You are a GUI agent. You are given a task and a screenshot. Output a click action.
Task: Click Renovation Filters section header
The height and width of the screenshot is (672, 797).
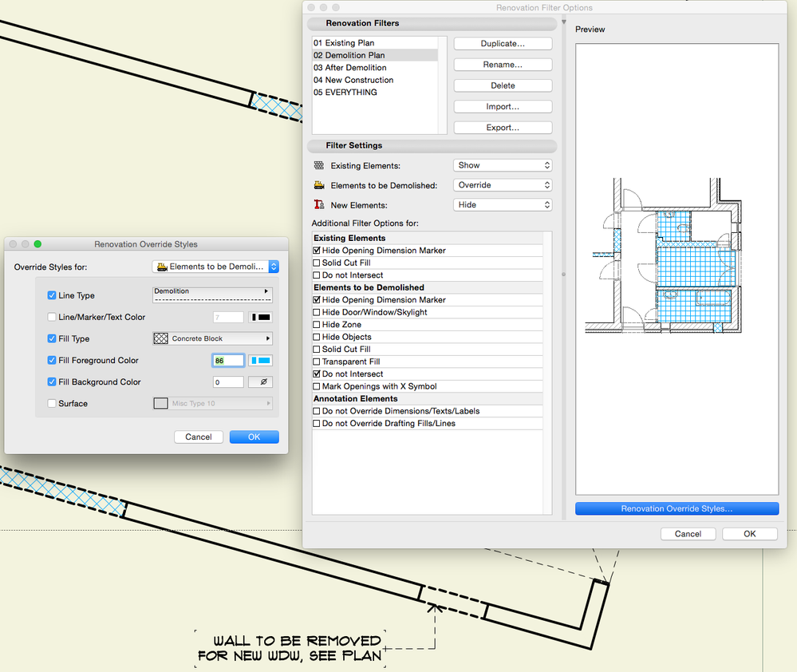pos(432,23)
